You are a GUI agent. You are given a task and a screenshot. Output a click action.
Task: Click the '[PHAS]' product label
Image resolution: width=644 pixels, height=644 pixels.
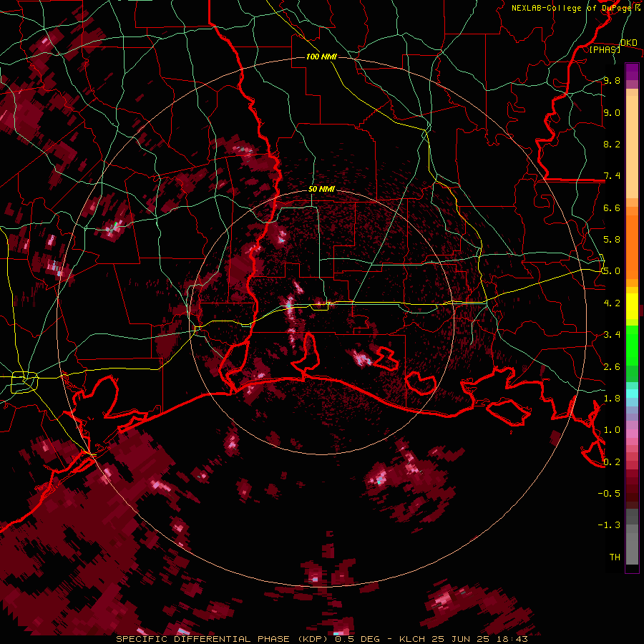pos(605,49)
